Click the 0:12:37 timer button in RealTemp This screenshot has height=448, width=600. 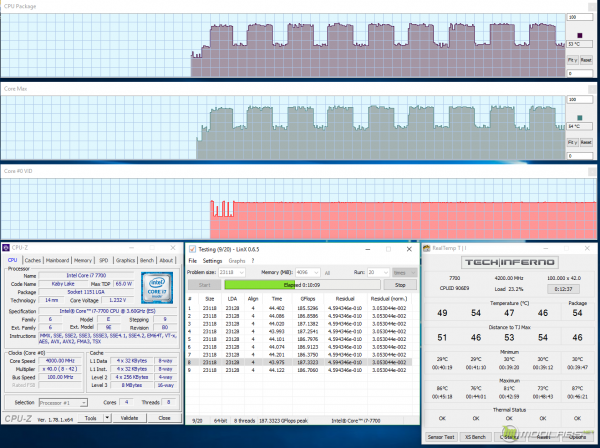pyautogui.click(x=563, y=289)
